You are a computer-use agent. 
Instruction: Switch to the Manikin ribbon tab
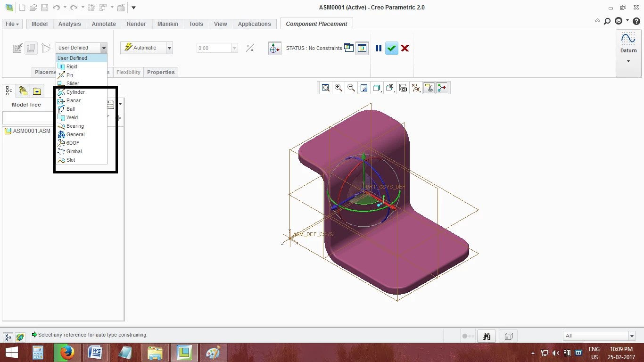pyautogui.click(x=168, y=24)
